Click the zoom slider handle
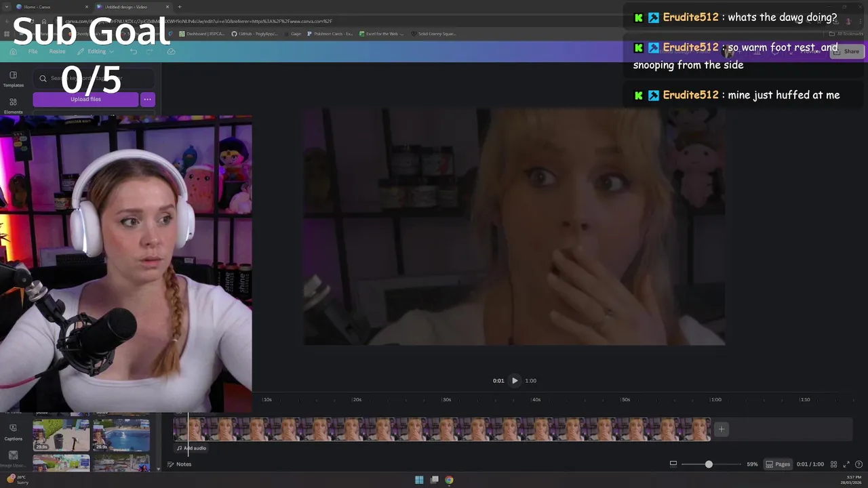The image size is (868, 488). (x=709, y=464)
